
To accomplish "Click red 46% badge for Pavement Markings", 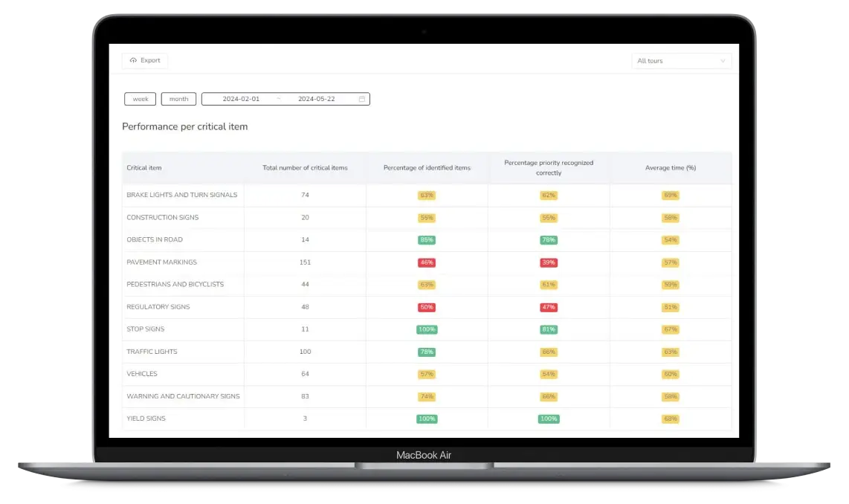I will [427, 262].
